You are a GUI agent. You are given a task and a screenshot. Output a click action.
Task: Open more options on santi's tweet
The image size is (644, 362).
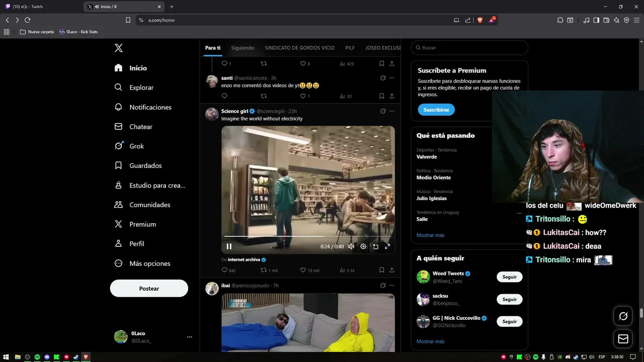[392, 78]
